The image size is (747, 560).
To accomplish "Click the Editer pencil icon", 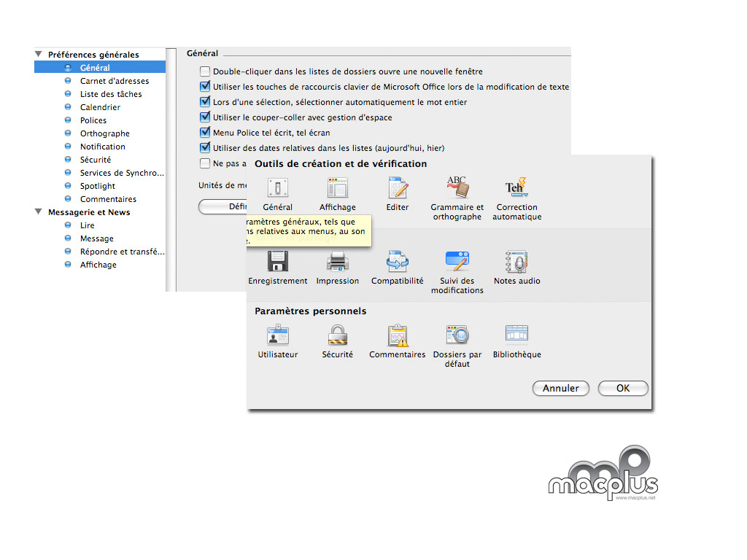I will (x=398, y=189).
